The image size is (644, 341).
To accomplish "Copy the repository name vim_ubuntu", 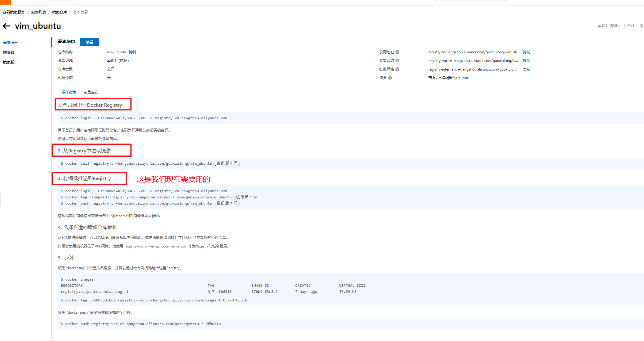I will click(x=132, y=52).
